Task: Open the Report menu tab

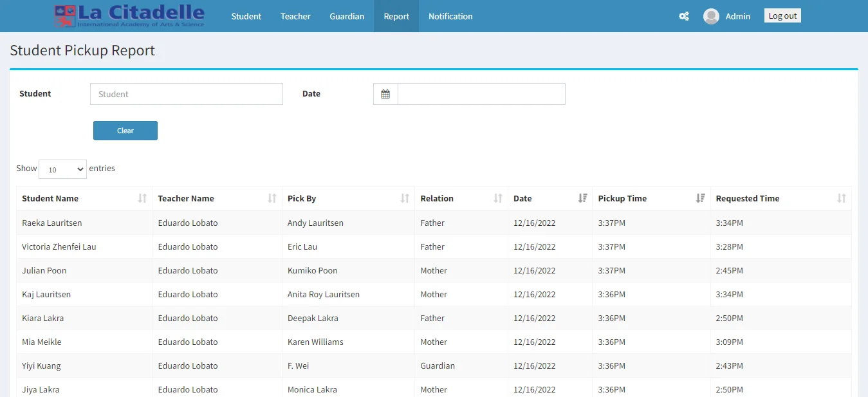Action: [x=396, y=16]
